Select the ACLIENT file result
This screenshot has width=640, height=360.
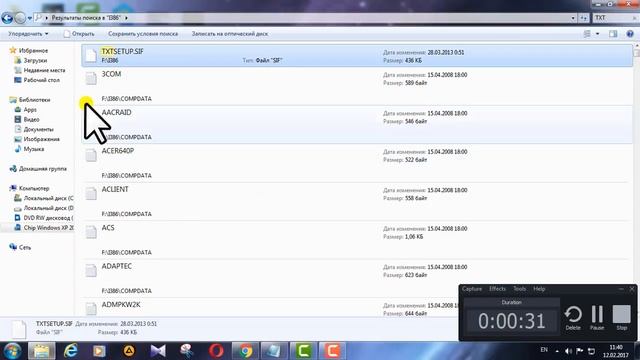pos(357,201)
